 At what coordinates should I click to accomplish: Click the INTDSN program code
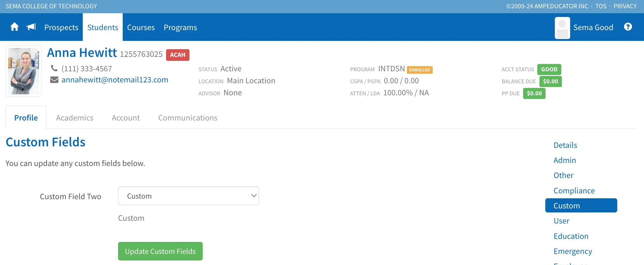point(392,69)
